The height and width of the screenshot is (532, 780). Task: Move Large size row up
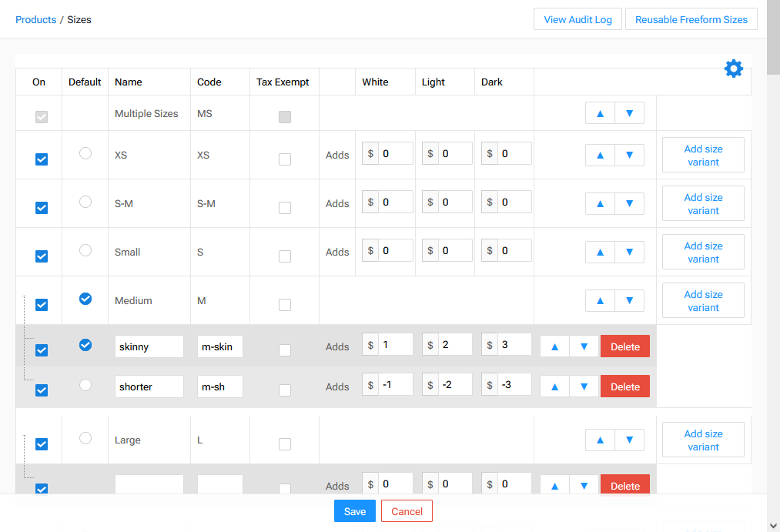pyautogui.click(x=600, y=440)
